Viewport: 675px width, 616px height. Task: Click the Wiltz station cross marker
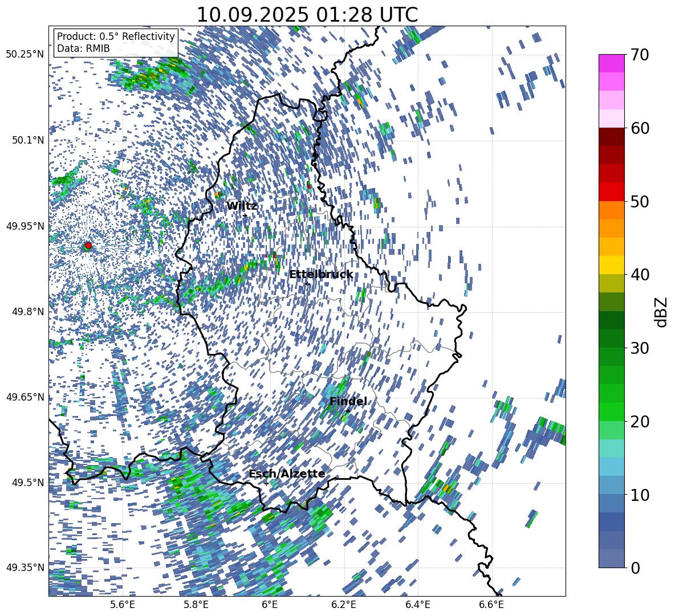pyautogui.click(x=245, y=215)
